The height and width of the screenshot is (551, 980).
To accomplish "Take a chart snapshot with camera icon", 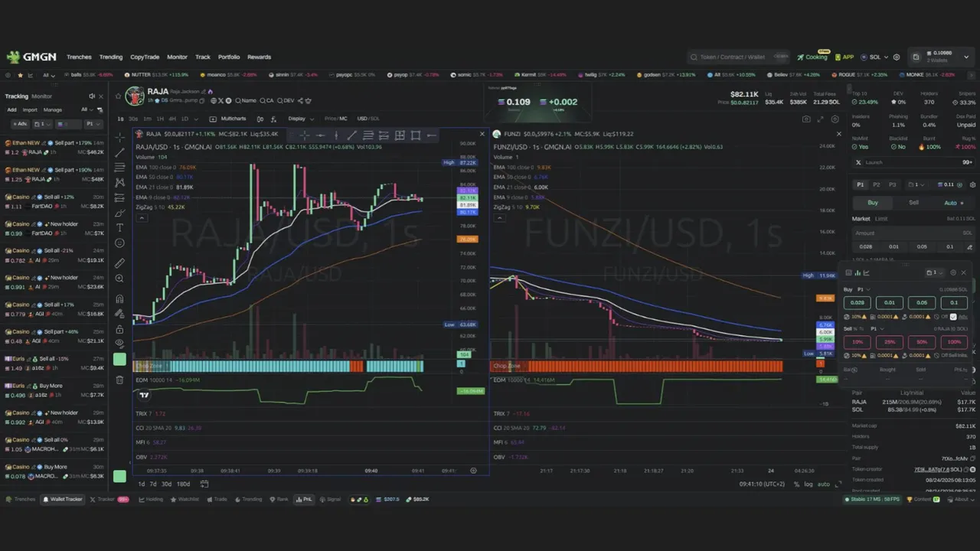I will click(806, 119).
